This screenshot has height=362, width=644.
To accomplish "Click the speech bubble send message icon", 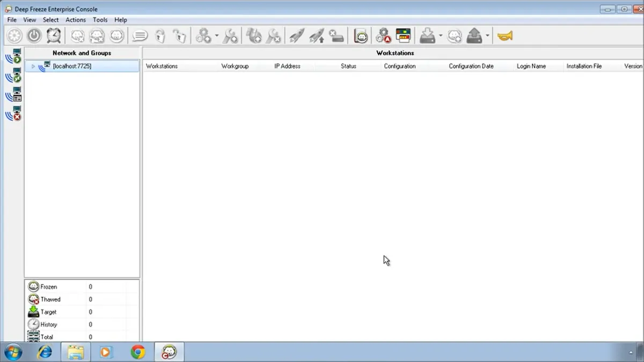I will pos(140,36).
